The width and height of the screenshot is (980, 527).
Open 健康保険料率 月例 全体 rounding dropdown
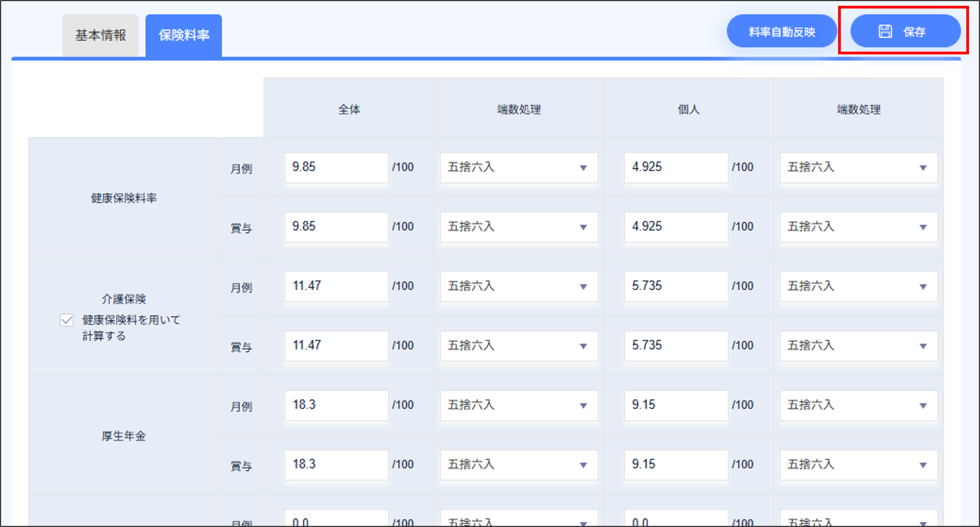point(519,168)
